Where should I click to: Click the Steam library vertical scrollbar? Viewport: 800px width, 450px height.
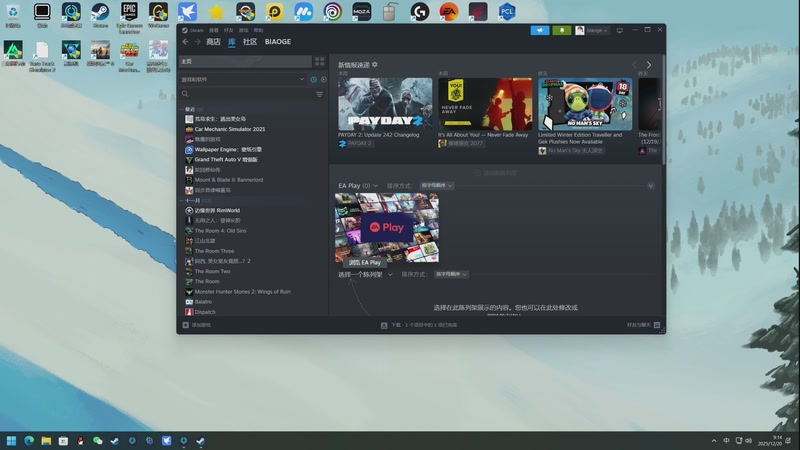click(x=663, y=110)
